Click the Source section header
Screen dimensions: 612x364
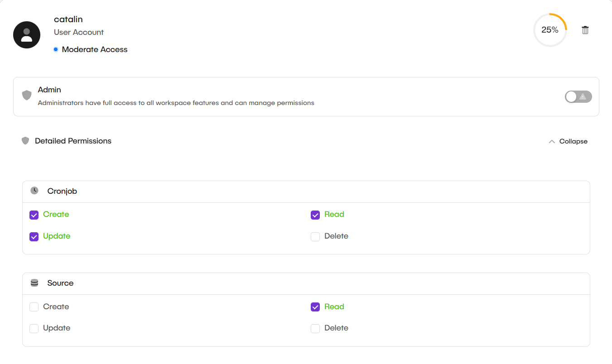coord(60,283)
